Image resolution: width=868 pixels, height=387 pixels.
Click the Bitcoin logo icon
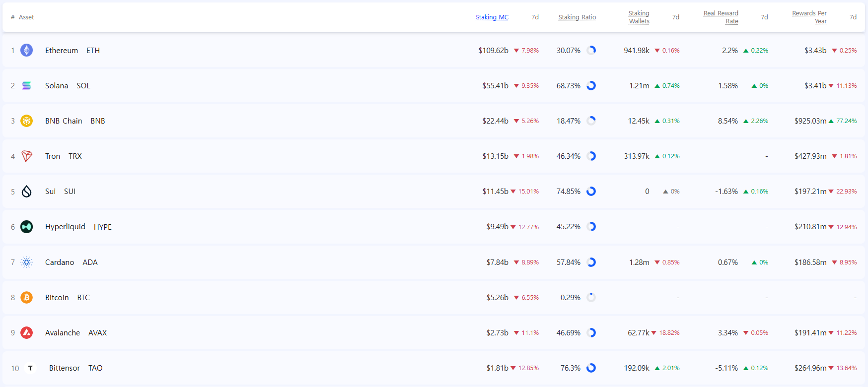point(26,297)
